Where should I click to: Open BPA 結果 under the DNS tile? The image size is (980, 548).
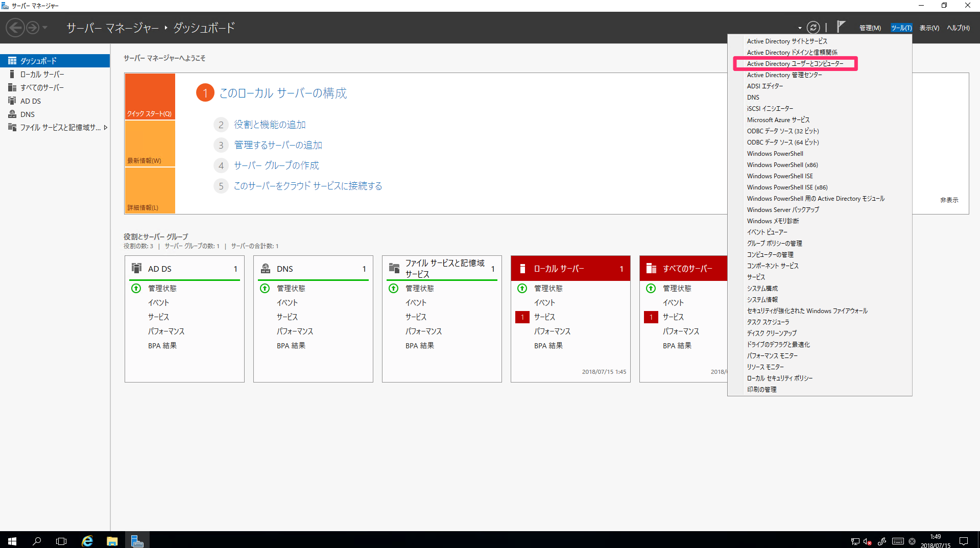291,345
